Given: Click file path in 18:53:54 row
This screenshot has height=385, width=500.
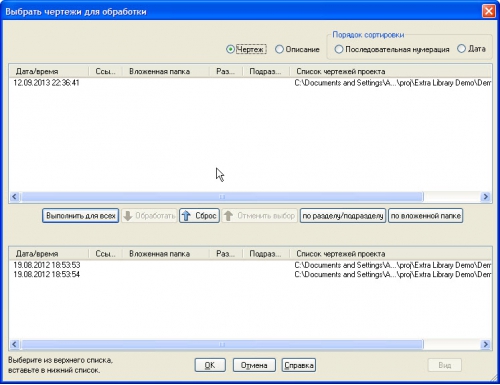Looking at the screenshot, I should (x=392, y=275).
